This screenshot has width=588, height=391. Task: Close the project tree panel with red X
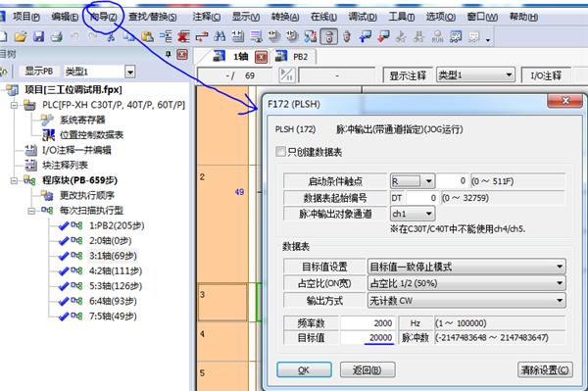click(182, 55)
